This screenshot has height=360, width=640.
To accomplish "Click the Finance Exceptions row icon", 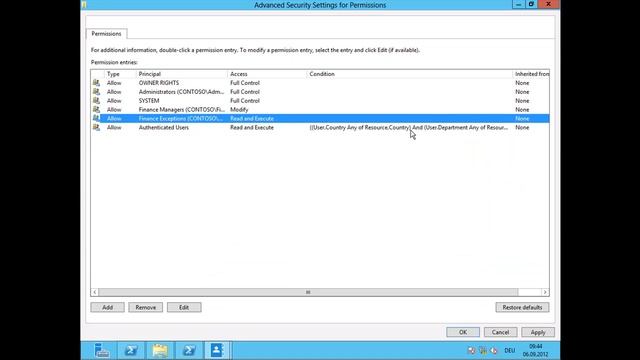I will [96, 118].
